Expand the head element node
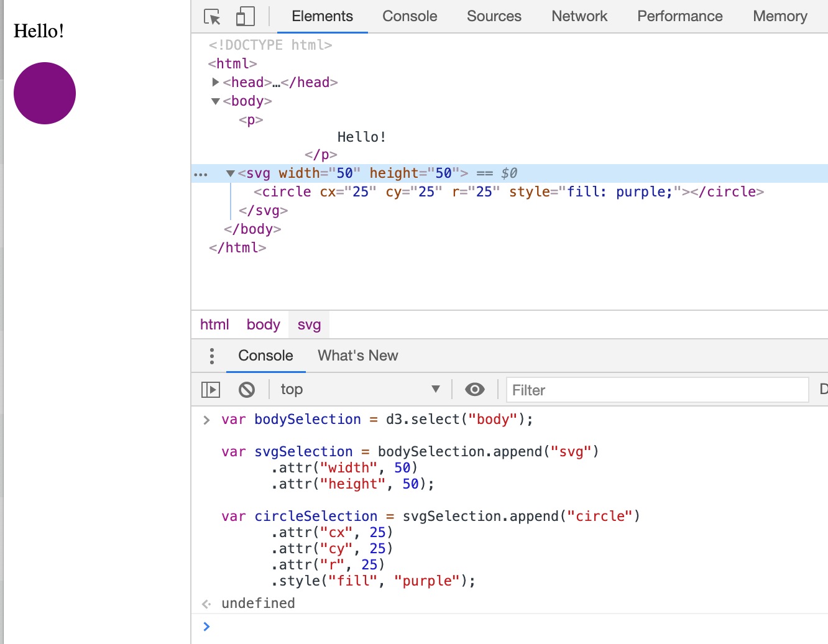 [216, 82]
